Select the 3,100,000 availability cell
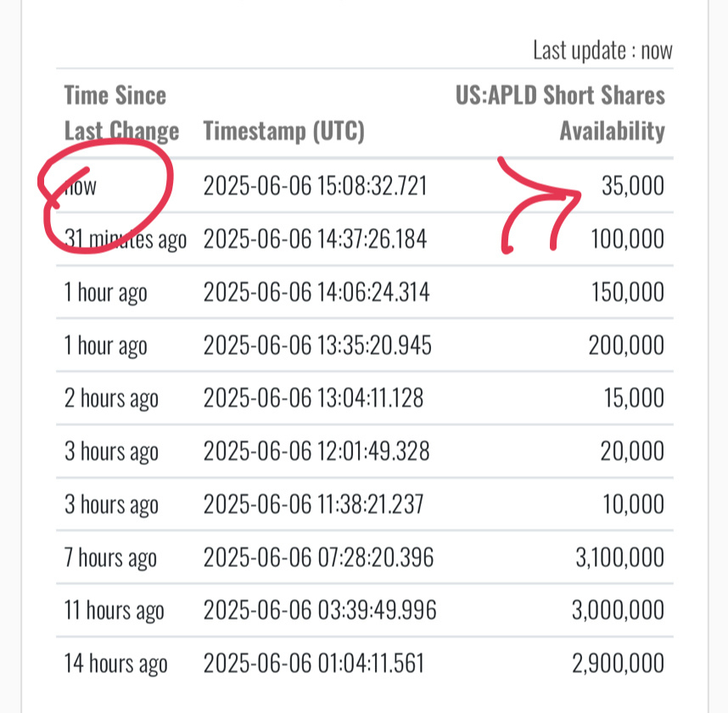Screen dimensions: 728x713 pyautogui.click(x=620, y=557)
